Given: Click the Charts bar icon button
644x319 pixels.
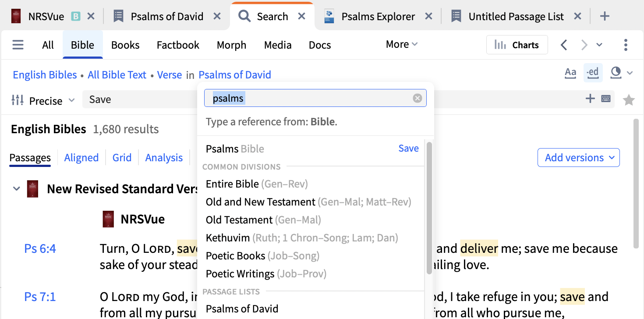Looking at the screenshot, I should [517, 45].
